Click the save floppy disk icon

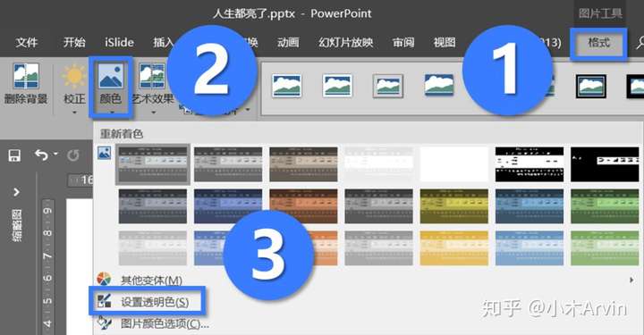click(14, 155)
